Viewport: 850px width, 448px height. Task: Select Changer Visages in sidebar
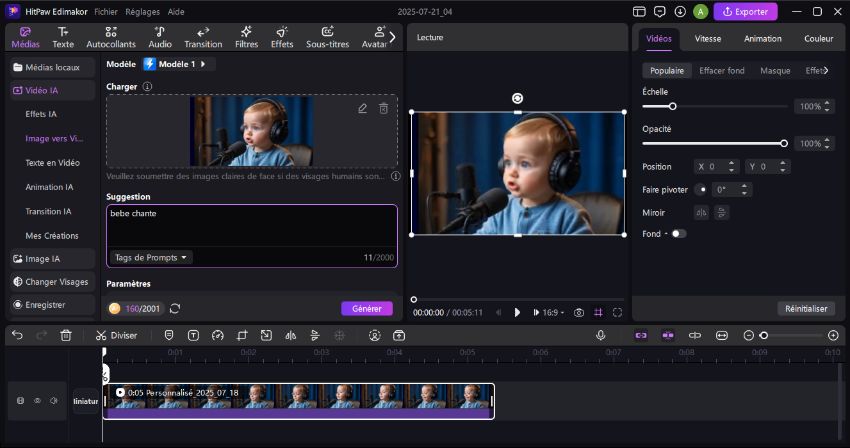[x=53, y=281]
